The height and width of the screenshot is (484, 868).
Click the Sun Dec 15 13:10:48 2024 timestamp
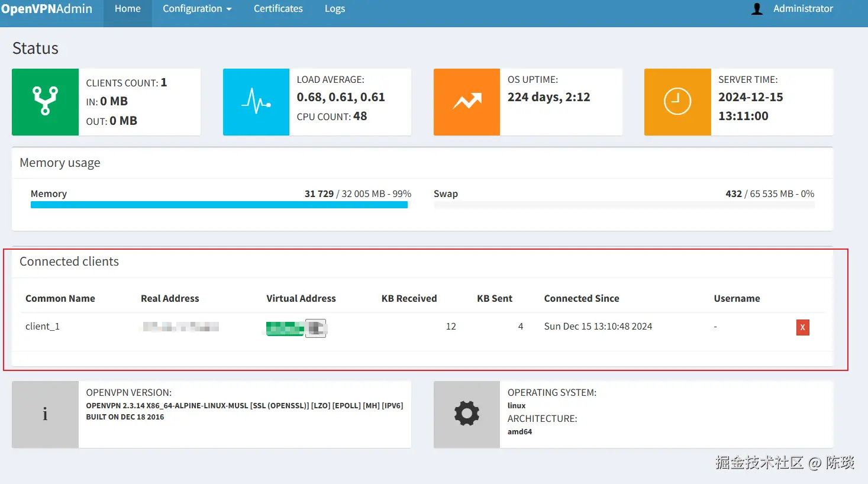point(598,327)
